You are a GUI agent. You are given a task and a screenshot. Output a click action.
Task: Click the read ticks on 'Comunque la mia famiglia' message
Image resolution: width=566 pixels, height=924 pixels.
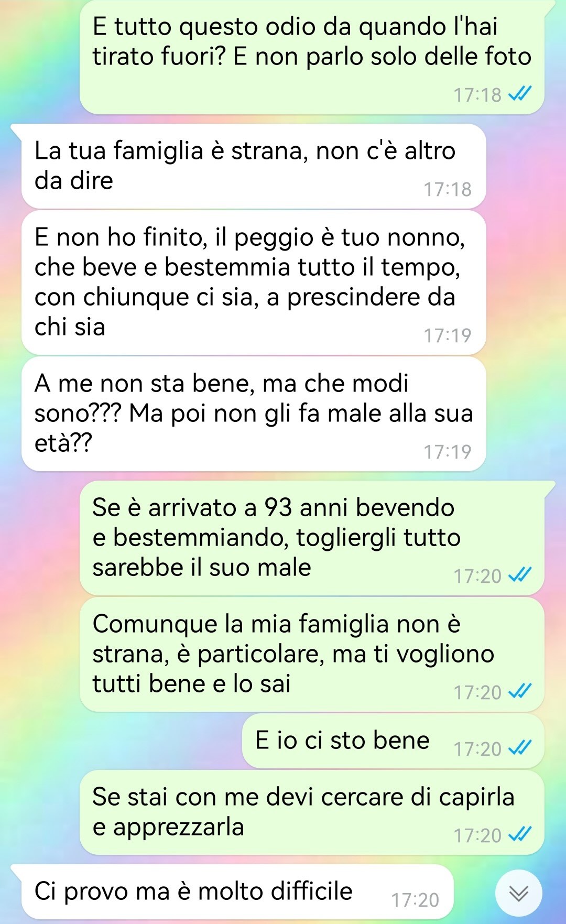[x=520, y=691]
